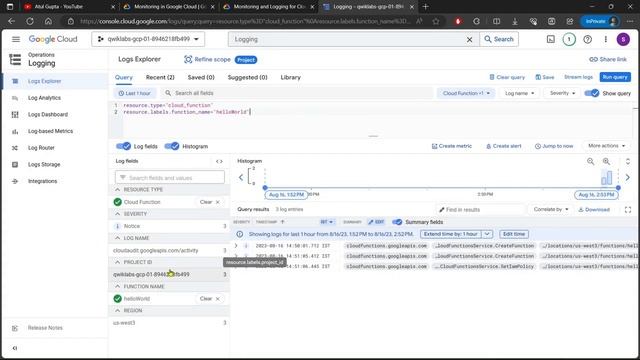
Task: Toggle Histogram switch
Action: [x=172, y=146]
